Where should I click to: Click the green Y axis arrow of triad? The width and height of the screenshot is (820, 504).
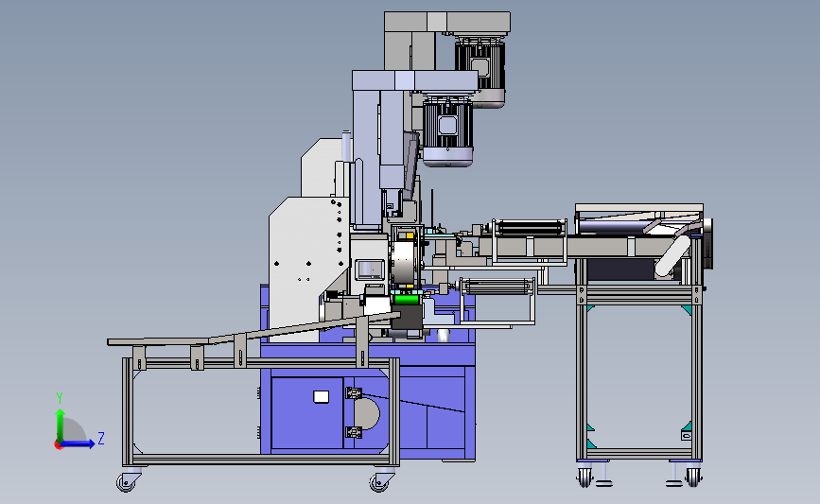tap(61, 425)
